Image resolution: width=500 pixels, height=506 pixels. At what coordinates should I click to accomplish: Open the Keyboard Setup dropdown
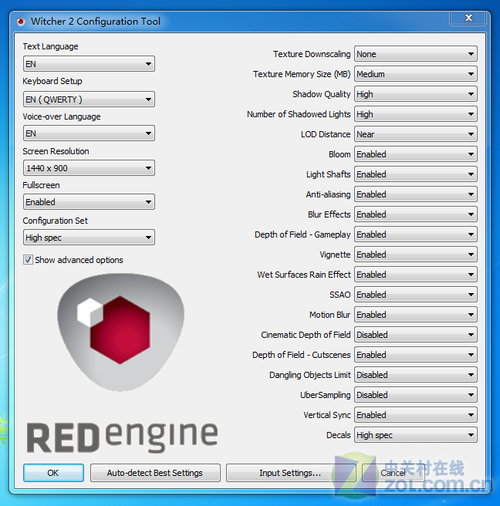coord(89,99)
